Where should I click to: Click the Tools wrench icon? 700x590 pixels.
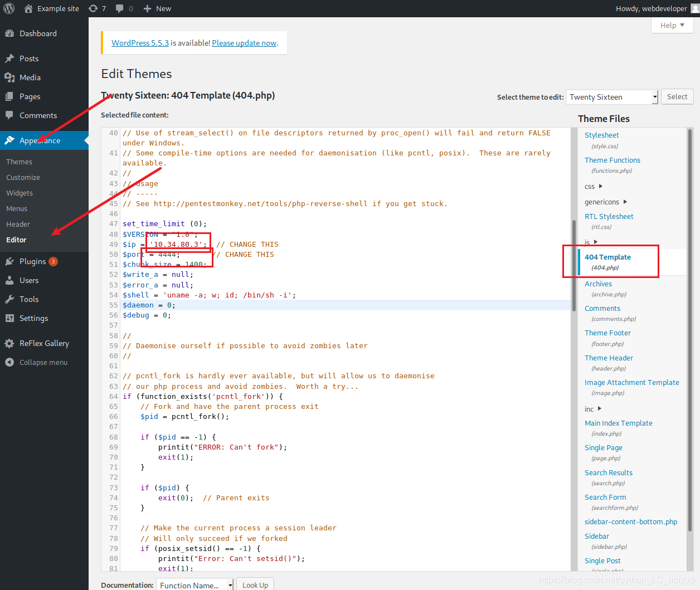click(x=9, y=299)
